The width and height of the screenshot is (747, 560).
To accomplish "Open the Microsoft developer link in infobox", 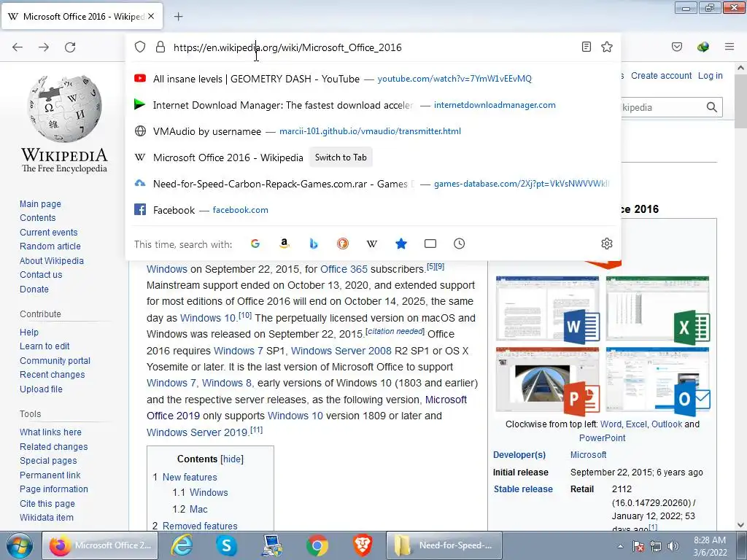I will (x=589, y=455).
